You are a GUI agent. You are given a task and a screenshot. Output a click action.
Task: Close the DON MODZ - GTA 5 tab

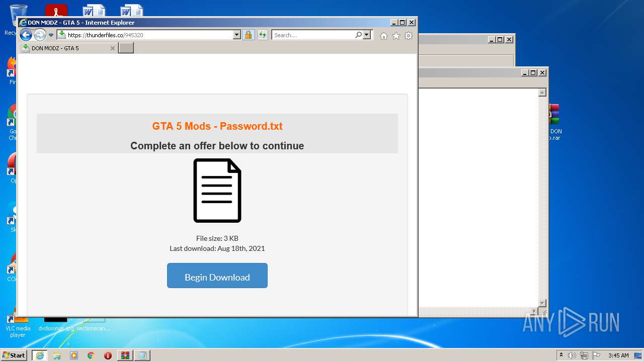click(x=113, y=48)
